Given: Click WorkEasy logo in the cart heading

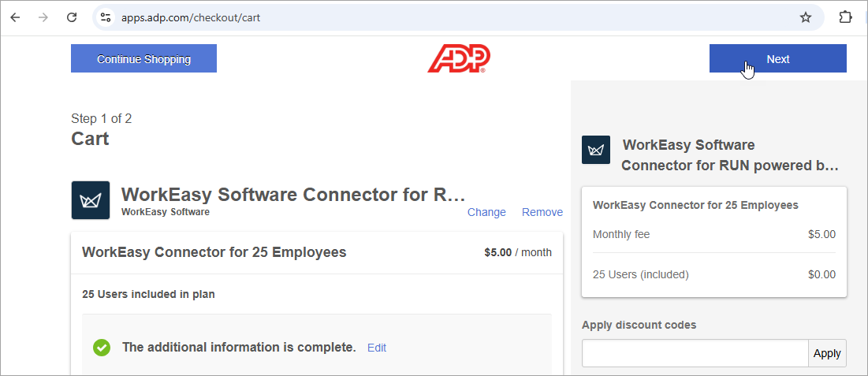Looking at the screenshot, I should pos(90,200).
